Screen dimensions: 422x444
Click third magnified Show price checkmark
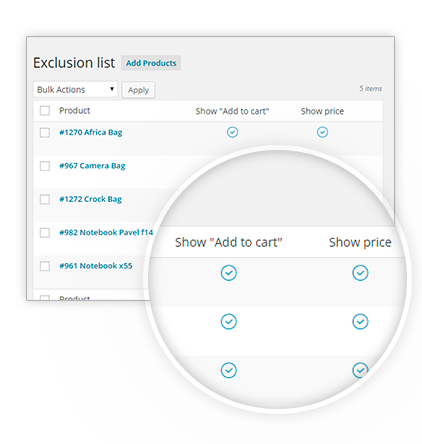point(360,370)
